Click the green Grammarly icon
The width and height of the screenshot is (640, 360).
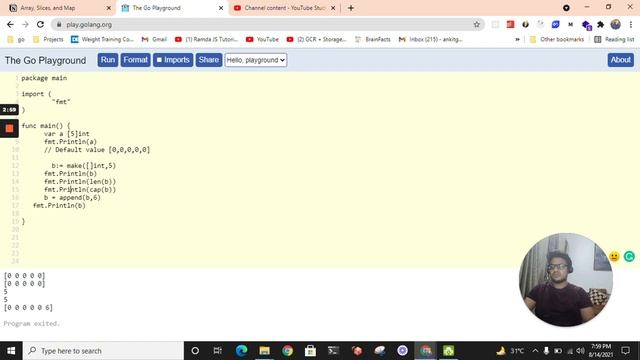coord(629,256)
